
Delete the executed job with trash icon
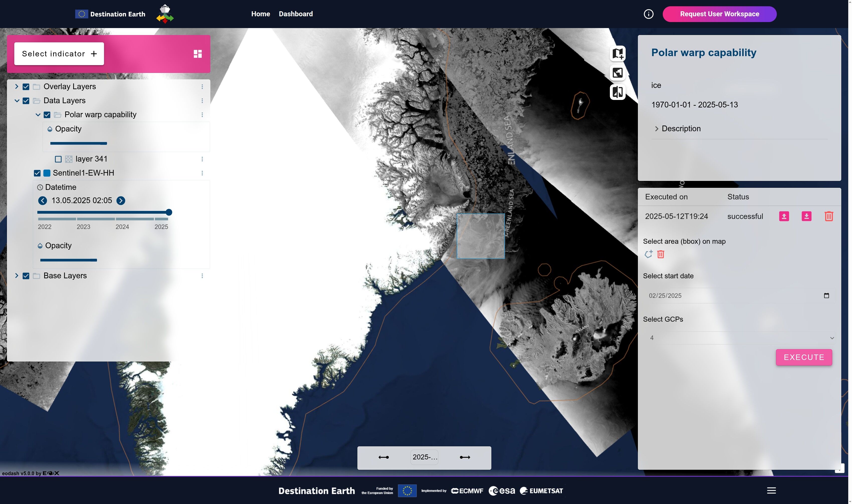tap(828, 216)
